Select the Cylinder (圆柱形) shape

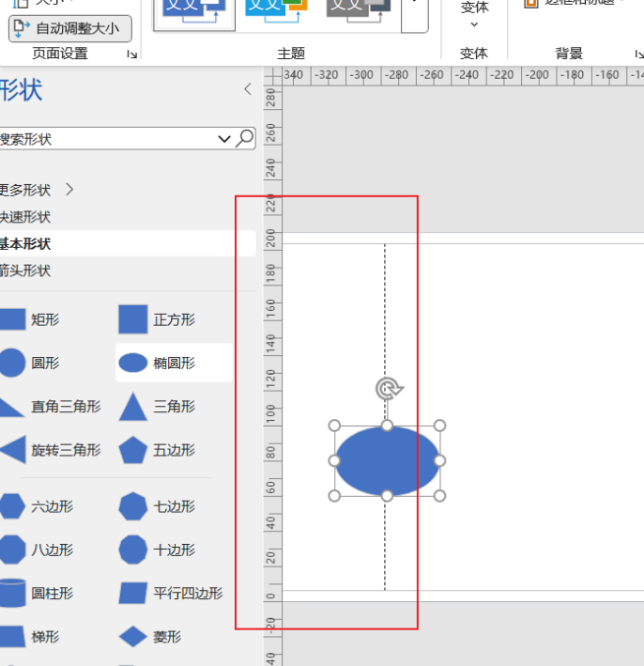point(37,593)
